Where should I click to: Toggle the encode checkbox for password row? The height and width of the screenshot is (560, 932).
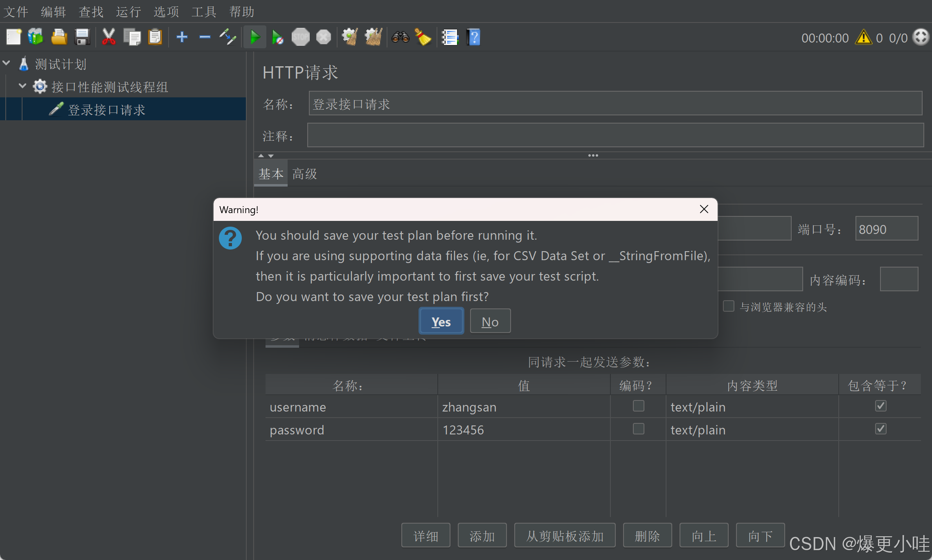click(x=638, y=429)
